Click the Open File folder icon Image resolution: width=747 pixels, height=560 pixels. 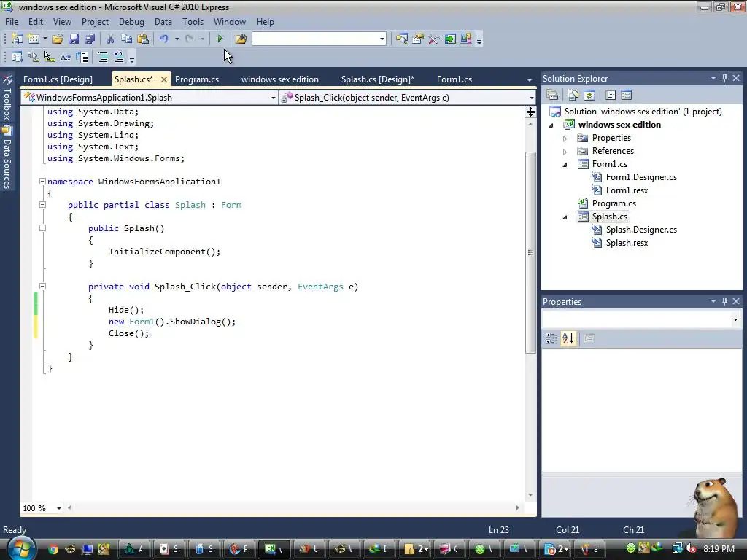coord(58,39)
